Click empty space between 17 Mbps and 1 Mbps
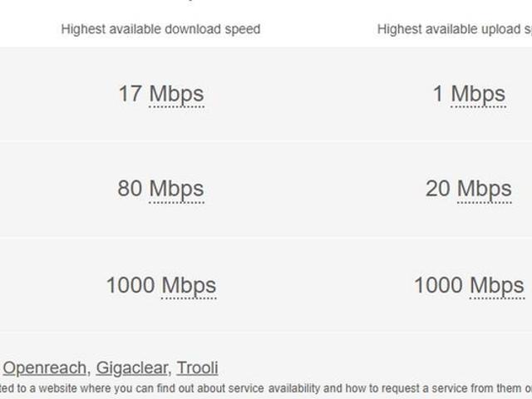532x399 pixels. click(314, 94)
